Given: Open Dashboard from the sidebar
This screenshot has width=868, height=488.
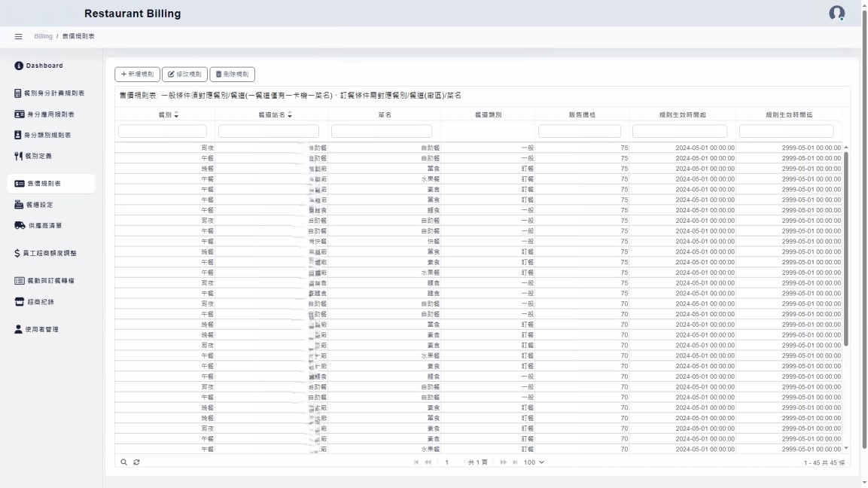Looking at the screenshot, I should pos(44,66).
